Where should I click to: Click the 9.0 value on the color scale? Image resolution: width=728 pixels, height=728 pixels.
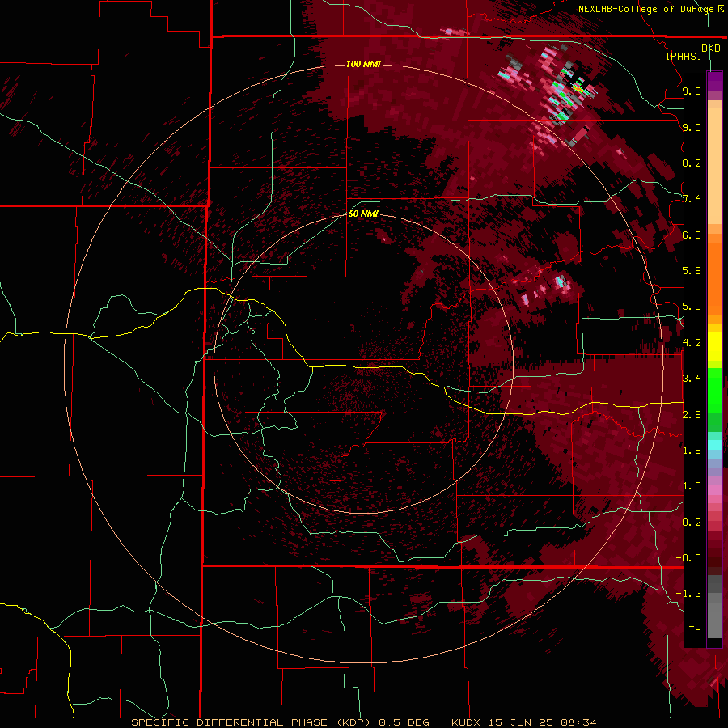point(692,127)
